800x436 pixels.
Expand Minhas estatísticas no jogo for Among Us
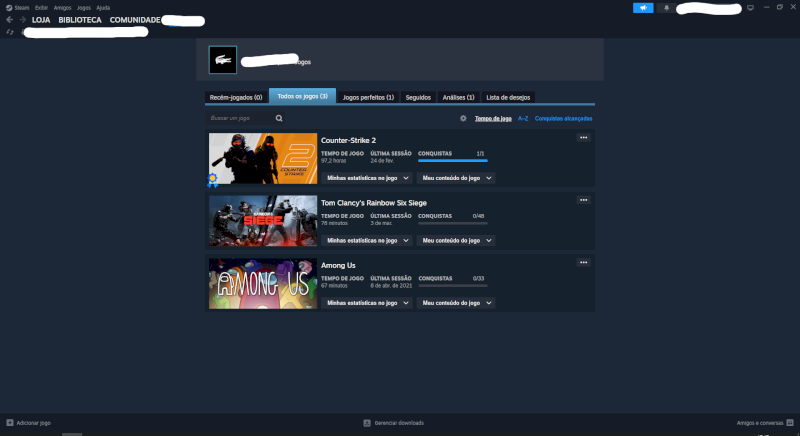(x=367, y=303)
